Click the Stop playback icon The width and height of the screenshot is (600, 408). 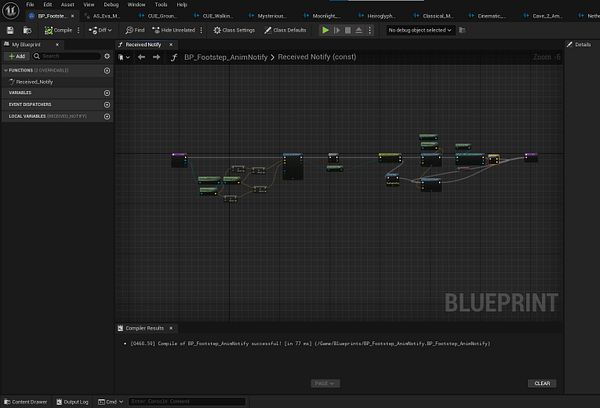pyautogui.click(x=347, y=30)
